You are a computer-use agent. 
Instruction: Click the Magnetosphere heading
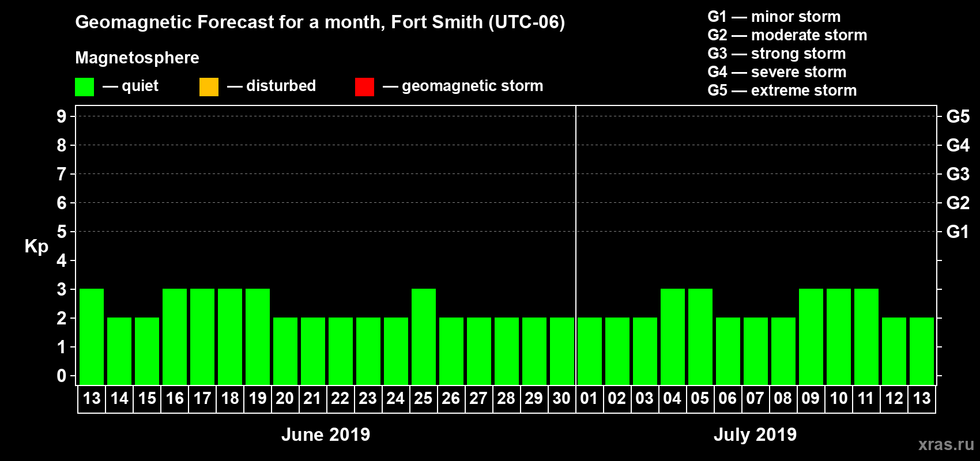click(x=137, y=58)
